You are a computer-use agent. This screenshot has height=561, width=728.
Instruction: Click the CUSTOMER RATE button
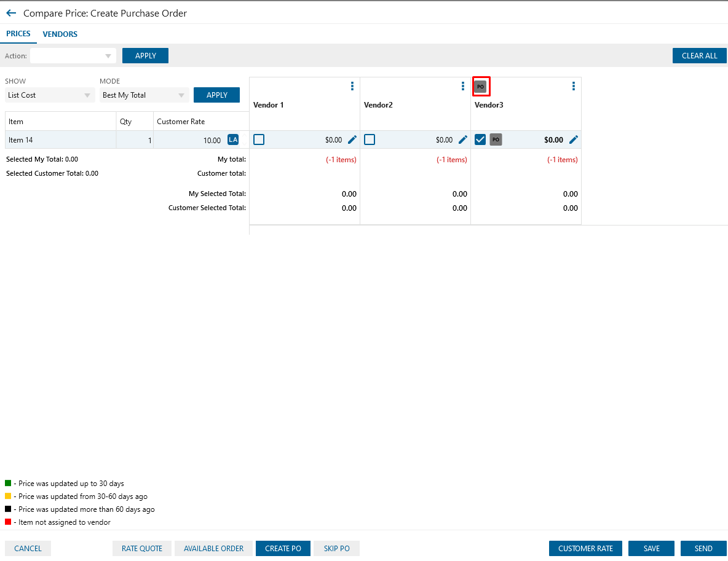click(x=585, y=549)
